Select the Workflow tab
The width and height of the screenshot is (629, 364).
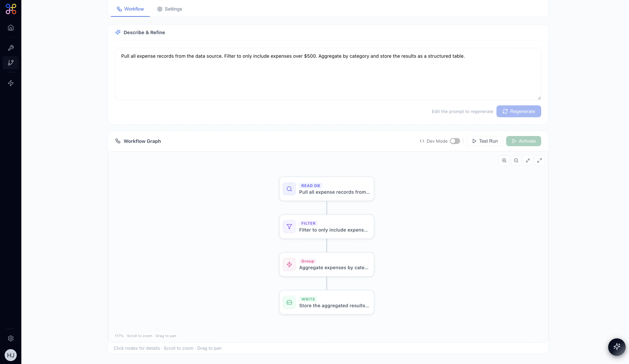point(130,9)
